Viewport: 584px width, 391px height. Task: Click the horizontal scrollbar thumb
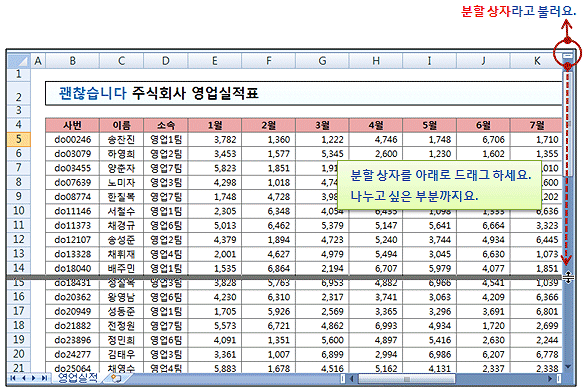tap(407, 379)
